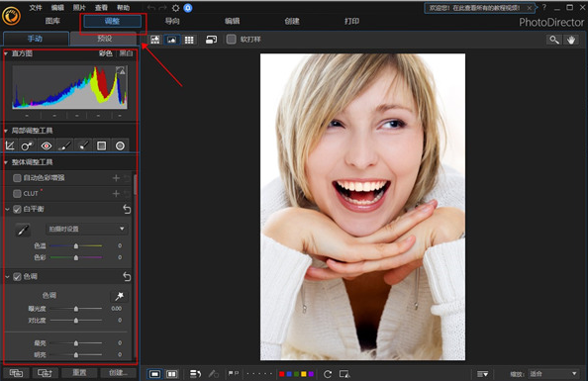Select the Adjustment brush tool

coord(64,145)
